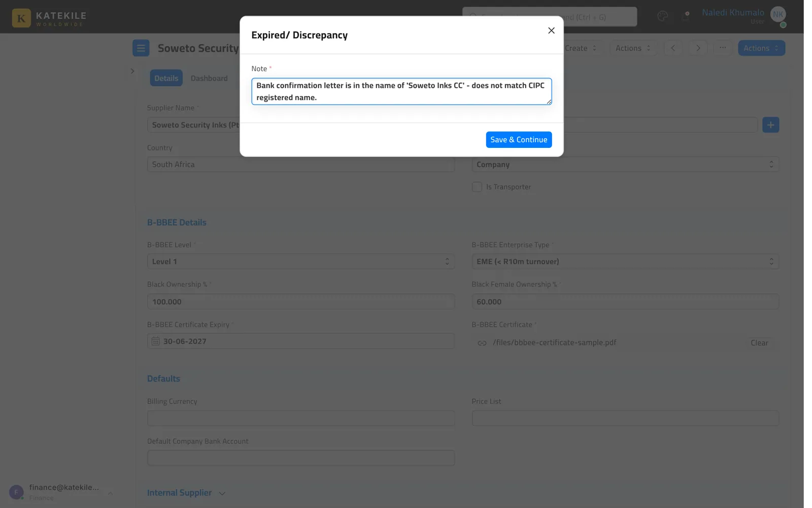The image size is (812, 508).
Task: Click the Black Female Ownership % field
Action: click(625, 302)
